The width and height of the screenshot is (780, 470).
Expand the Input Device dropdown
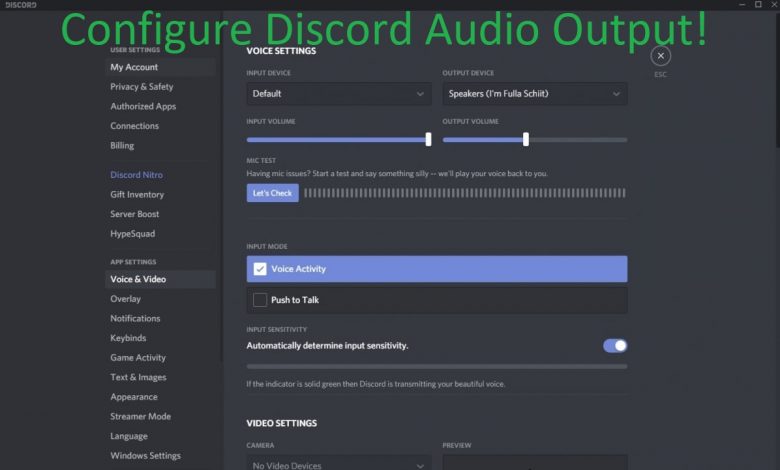click(339, 94)
